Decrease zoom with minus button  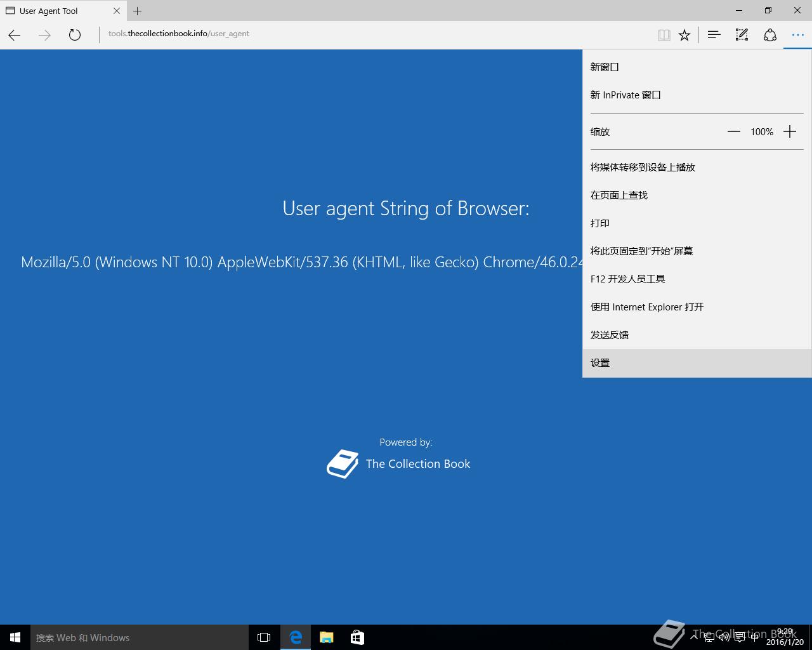tap(734, 131)
